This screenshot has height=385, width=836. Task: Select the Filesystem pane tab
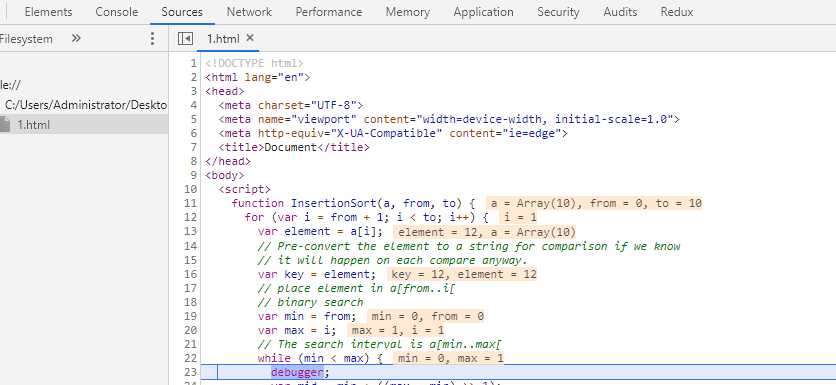tap(26, 39)
